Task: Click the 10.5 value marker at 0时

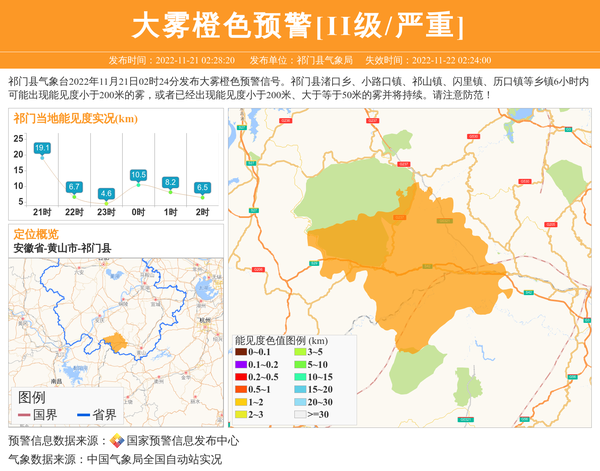Action: click(138, 175)
